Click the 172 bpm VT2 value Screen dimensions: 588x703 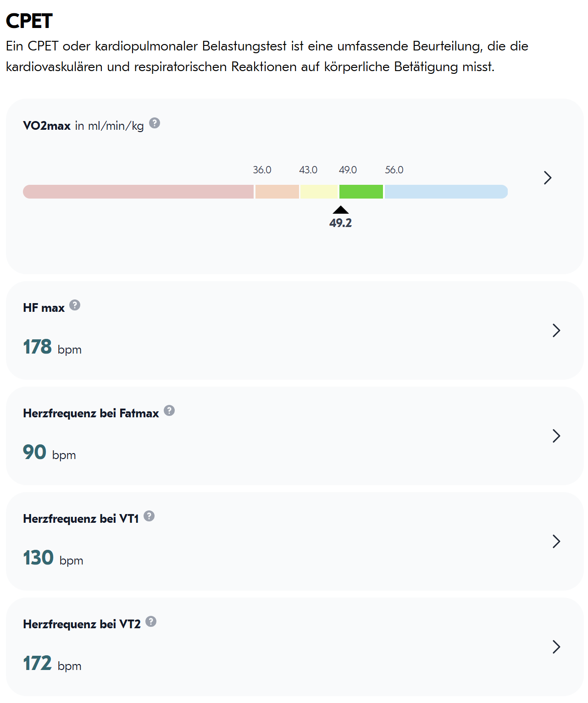(x=52, y=664)
